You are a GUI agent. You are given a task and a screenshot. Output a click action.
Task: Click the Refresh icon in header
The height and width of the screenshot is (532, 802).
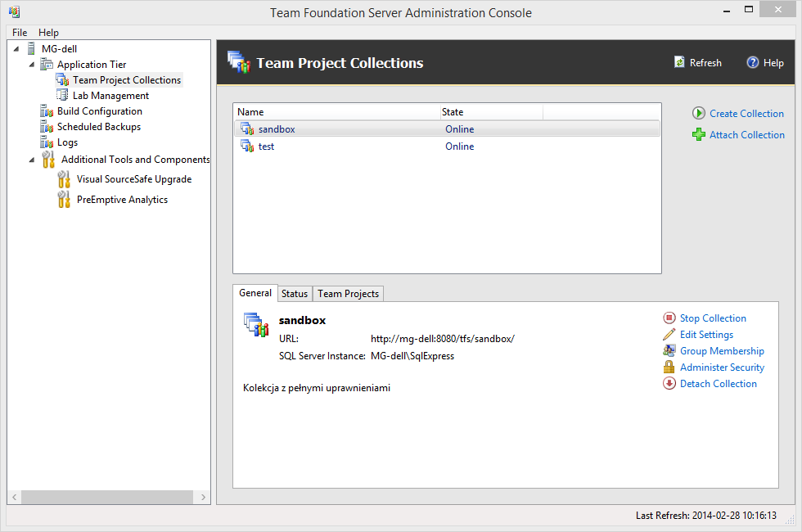pos(679,62)
